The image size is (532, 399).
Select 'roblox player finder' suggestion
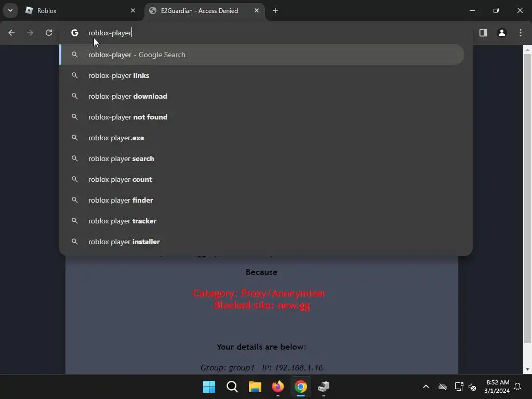point(262,200)
